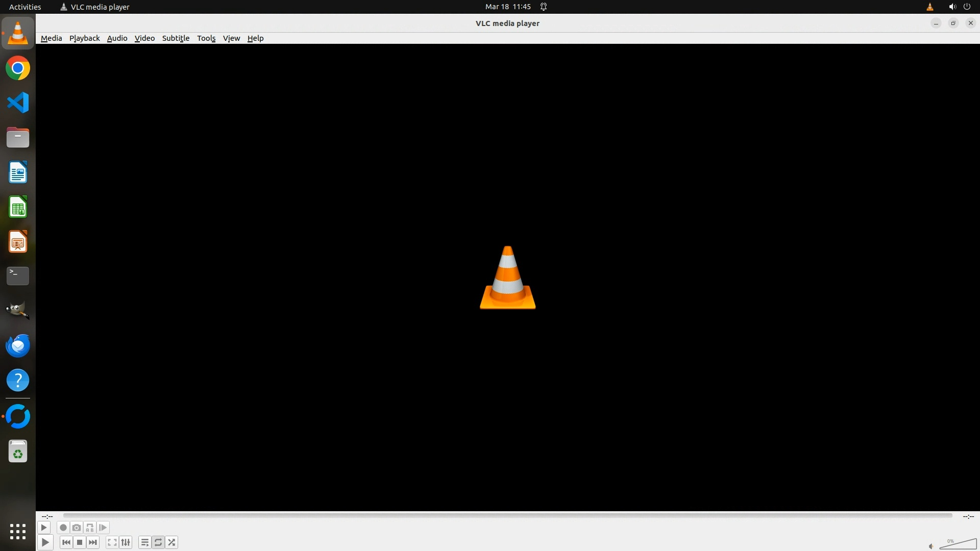980x551 pixels.
Task: Click the large Play button
Action: pos(45,542)
